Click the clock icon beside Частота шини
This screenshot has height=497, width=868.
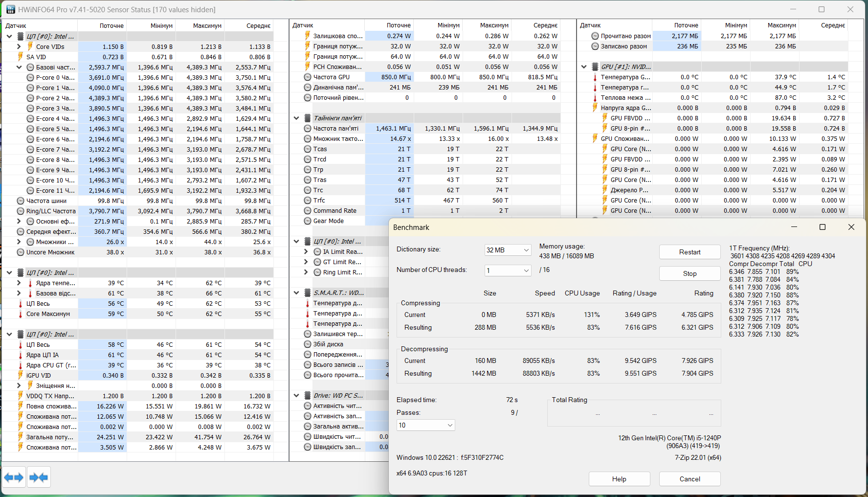20,201
